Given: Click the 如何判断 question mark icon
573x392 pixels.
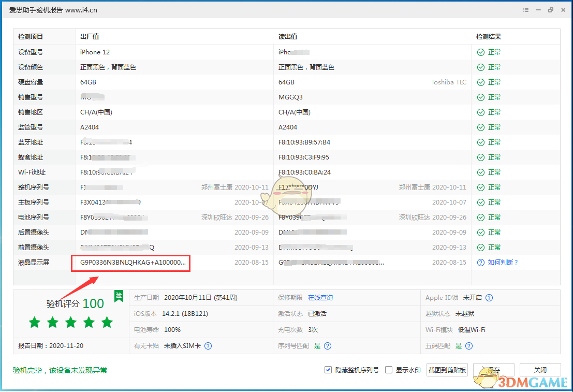Looking at the screenshot, I should click(x=481, y=263).
